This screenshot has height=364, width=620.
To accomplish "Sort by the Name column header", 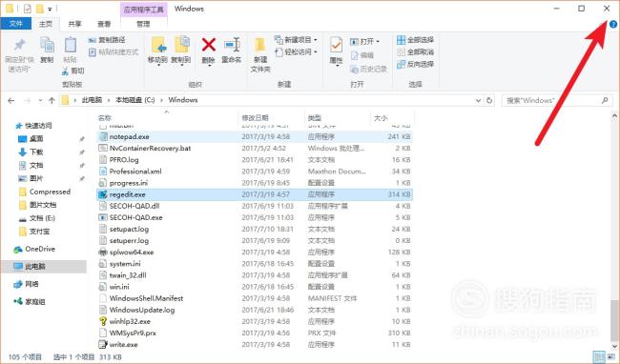I will [x=104, y=117].
